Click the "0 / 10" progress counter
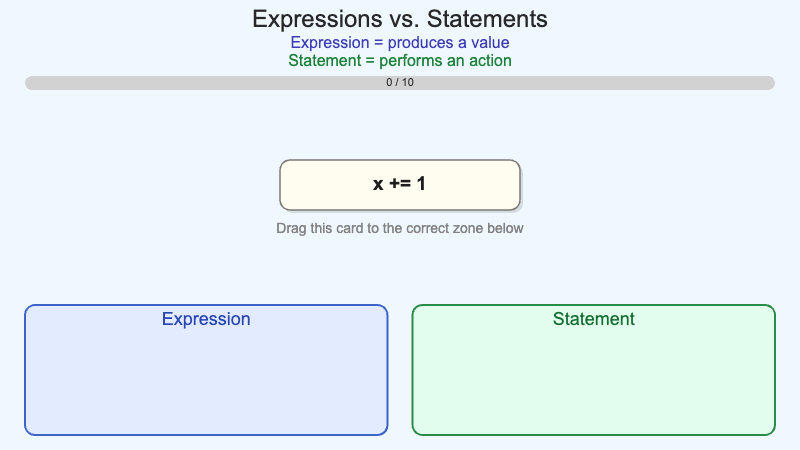This screenshot has width=800, height=450. 400,83
